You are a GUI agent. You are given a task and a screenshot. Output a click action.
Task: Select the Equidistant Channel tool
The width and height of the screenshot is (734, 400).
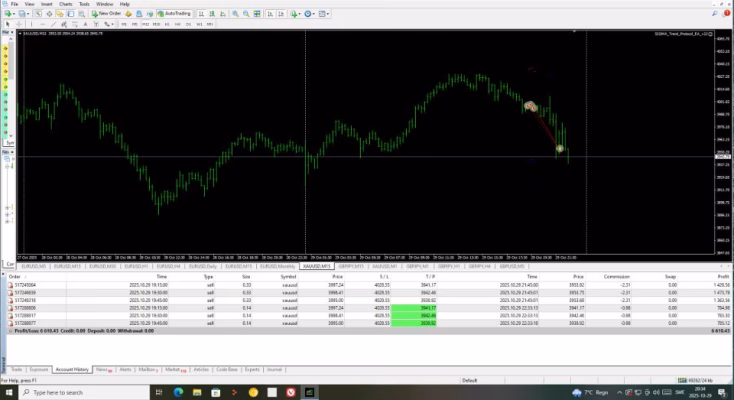click(x=64, y=24)
